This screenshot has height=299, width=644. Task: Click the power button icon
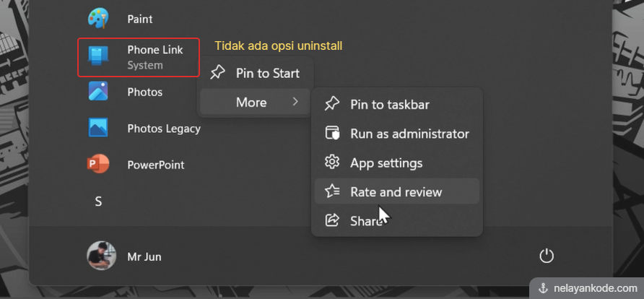pos(547,255)
